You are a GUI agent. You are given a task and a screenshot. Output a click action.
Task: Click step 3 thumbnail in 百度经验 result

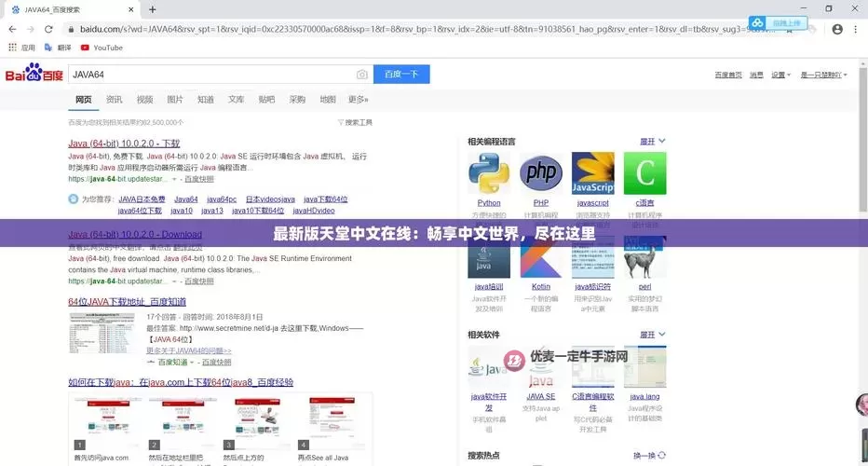coord(257,423)
